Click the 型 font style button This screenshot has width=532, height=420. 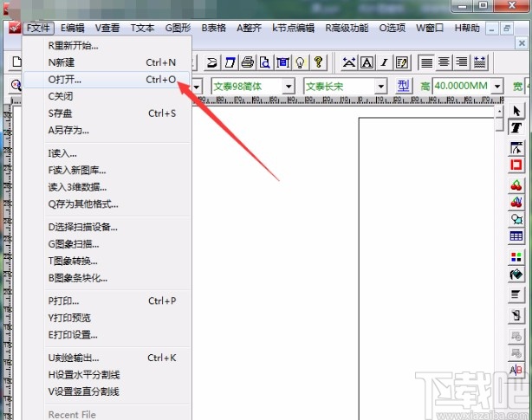tap(404, 86)
